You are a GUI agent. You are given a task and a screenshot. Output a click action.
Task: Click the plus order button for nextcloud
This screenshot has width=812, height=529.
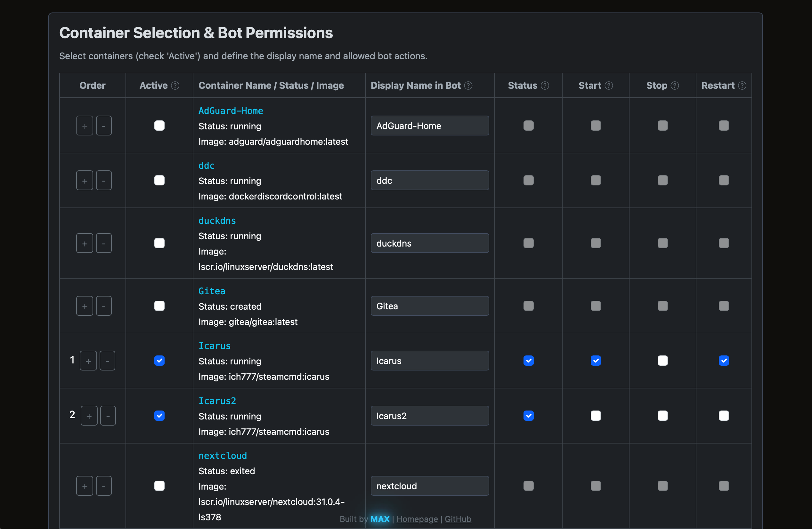click(x=85, y=486)
